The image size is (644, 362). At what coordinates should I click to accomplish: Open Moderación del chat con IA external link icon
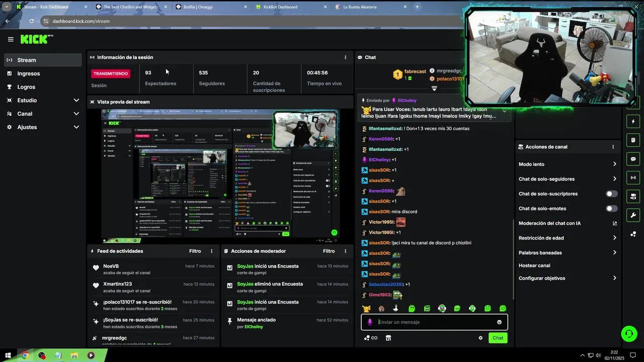615,223
